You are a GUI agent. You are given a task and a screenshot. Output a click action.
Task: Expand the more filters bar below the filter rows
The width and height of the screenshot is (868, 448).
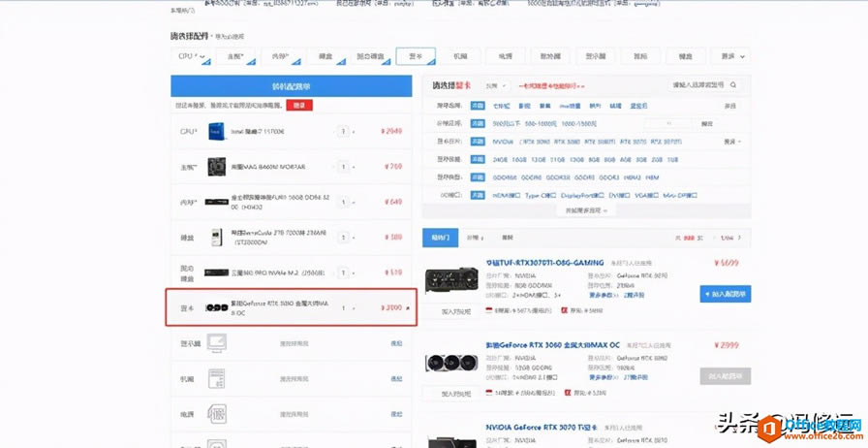(586, 210)
